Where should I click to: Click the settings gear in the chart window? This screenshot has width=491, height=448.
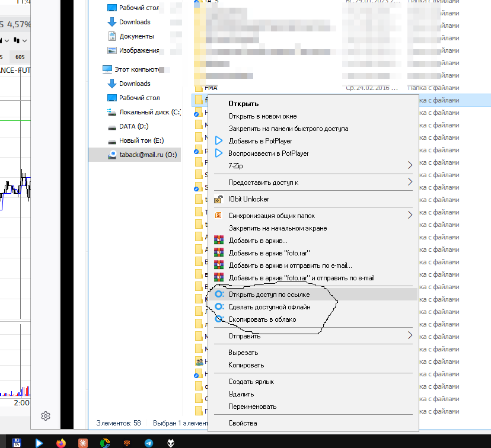[46, 416]
